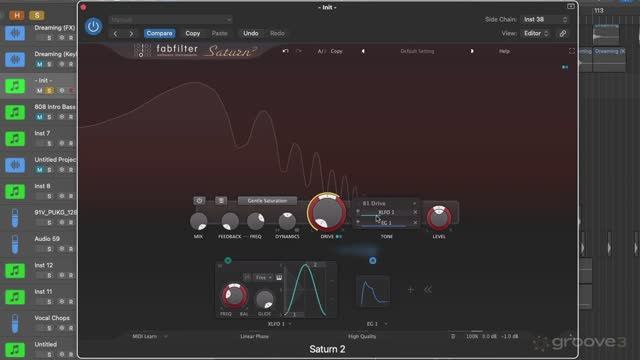Open the MIDI Learn menu
This screenshot has height=360, width=640.
pos(149,337)
